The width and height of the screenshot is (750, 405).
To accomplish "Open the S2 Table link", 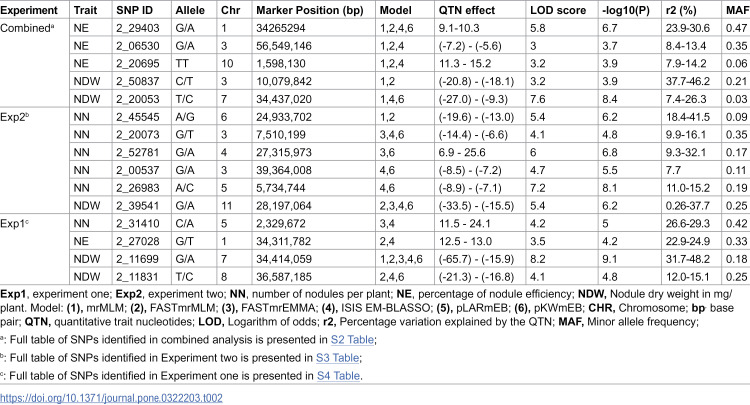I will pyautogui.click(x=352, y=340).
